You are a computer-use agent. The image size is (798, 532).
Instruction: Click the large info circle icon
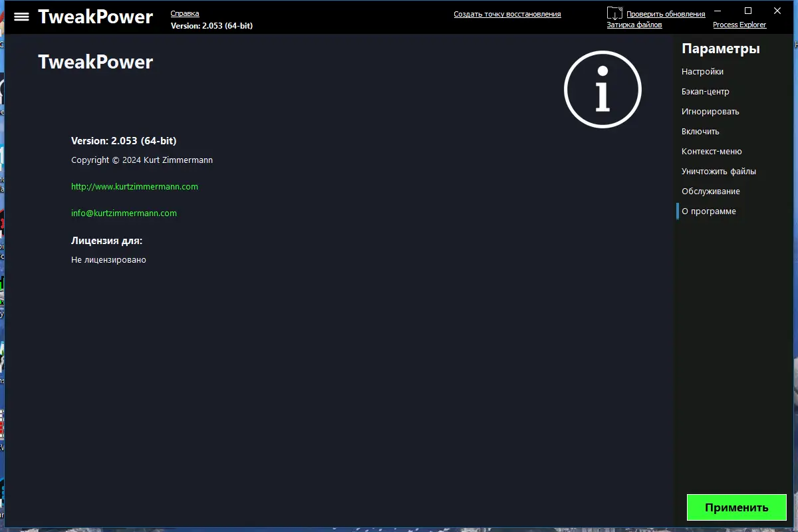tap(602, 89)
